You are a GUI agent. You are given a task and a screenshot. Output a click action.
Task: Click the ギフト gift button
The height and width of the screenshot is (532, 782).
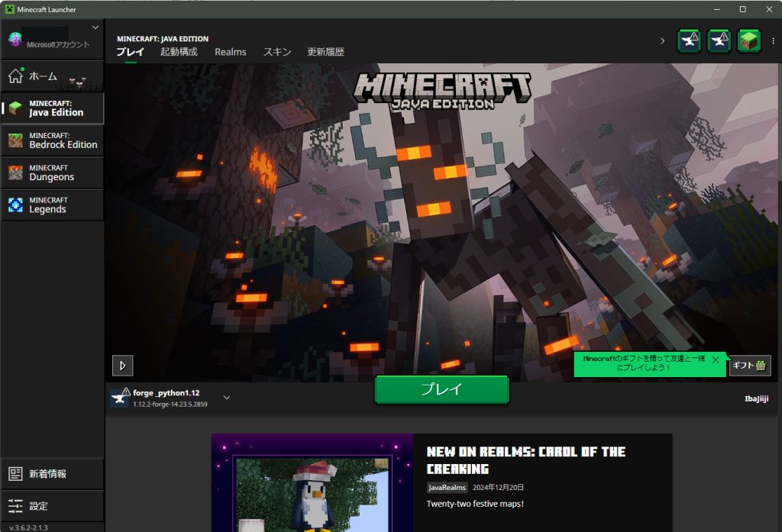pos(749,366)
